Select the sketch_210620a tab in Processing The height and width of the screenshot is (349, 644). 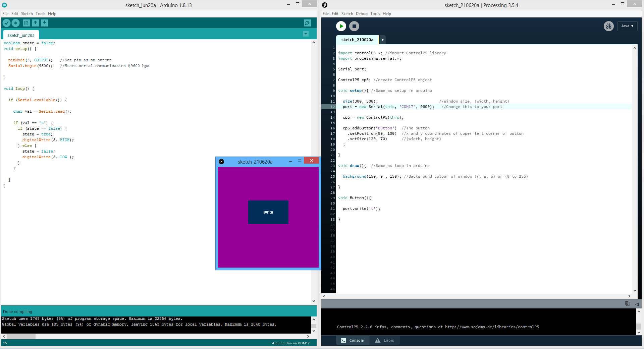(357, 40)
